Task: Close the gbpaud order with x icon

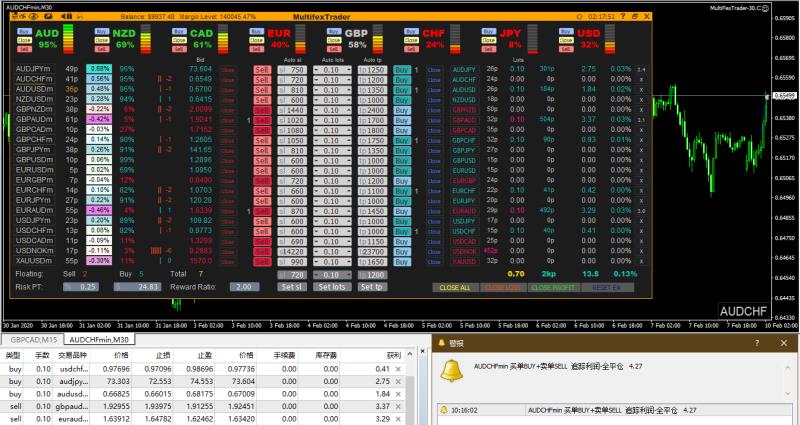Action: coord(398,407)
